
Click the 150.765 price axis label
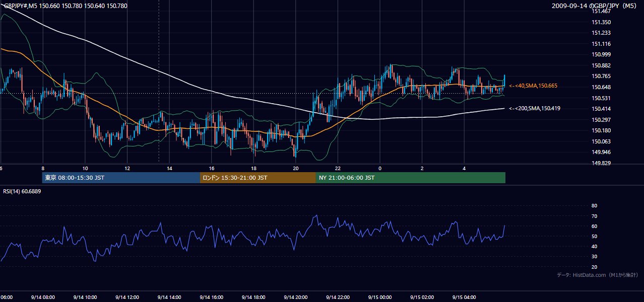point(601,76)
